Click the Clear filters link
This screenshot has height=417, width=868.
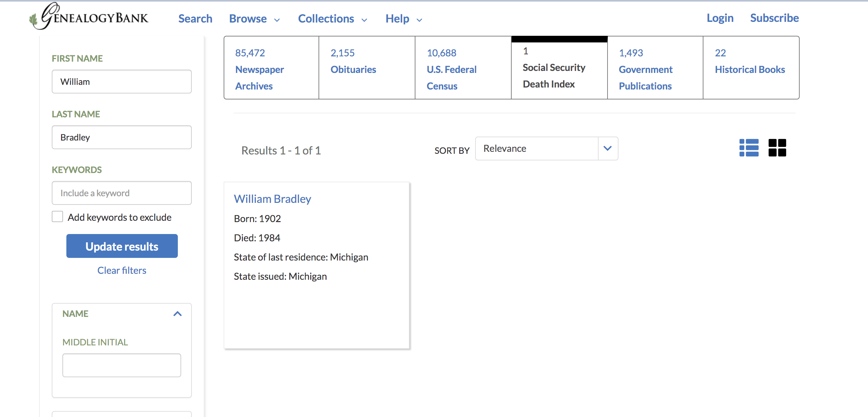[x=122, y=270]
